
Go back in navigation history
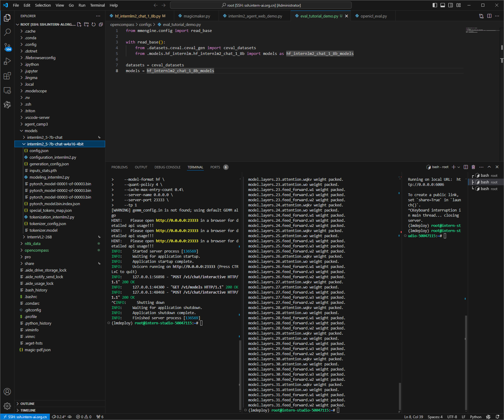(x=156, y=5)
